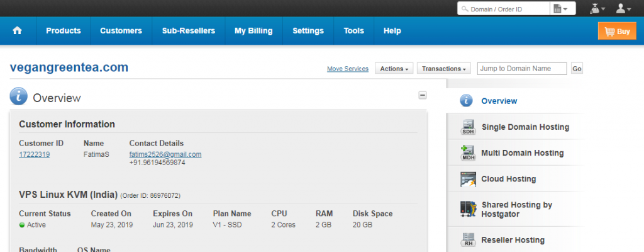644x252 pixels.
Task: Focus the Jump to Domain Name field
Action: click(521, 69)
